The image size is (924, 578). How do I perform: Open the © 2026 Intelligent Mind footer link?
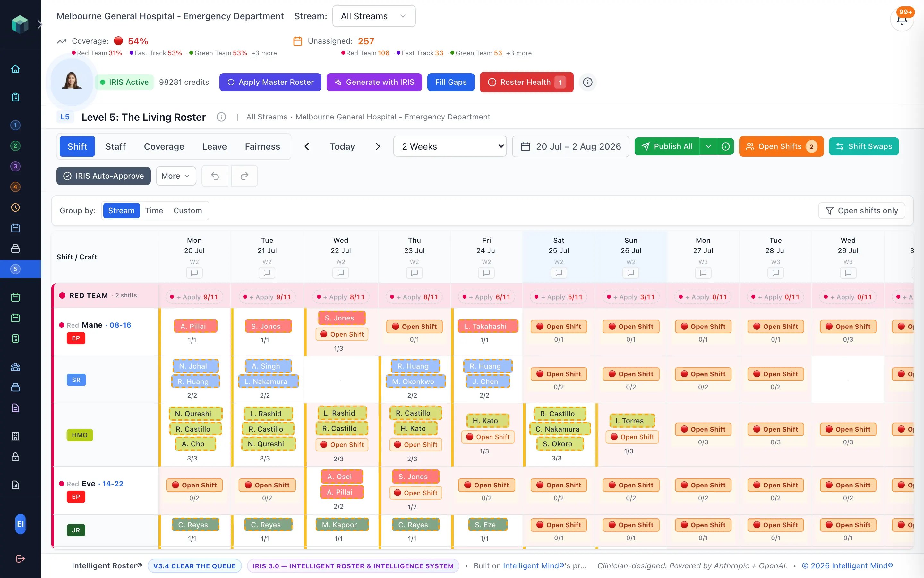click(847, 566)
